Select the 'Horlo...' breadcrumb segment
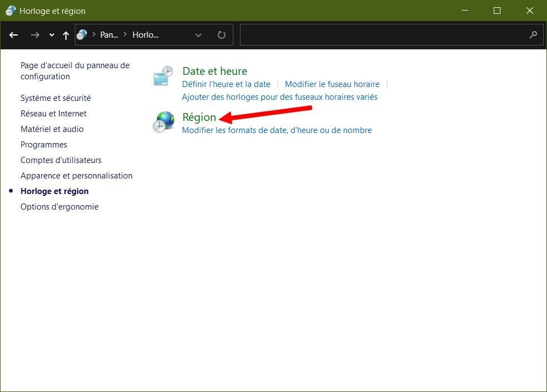This screenshot has width=547, height=392. [x=145, y=35]
